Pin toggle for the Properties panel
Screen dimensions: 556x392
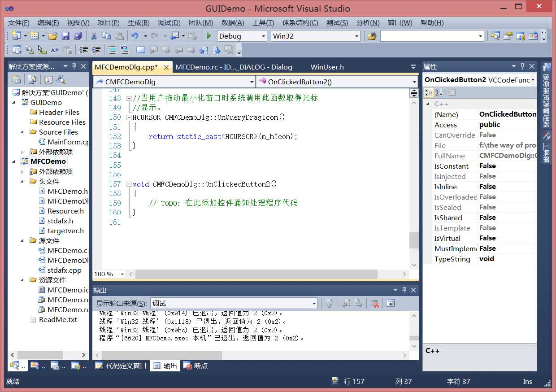(522, 66)
